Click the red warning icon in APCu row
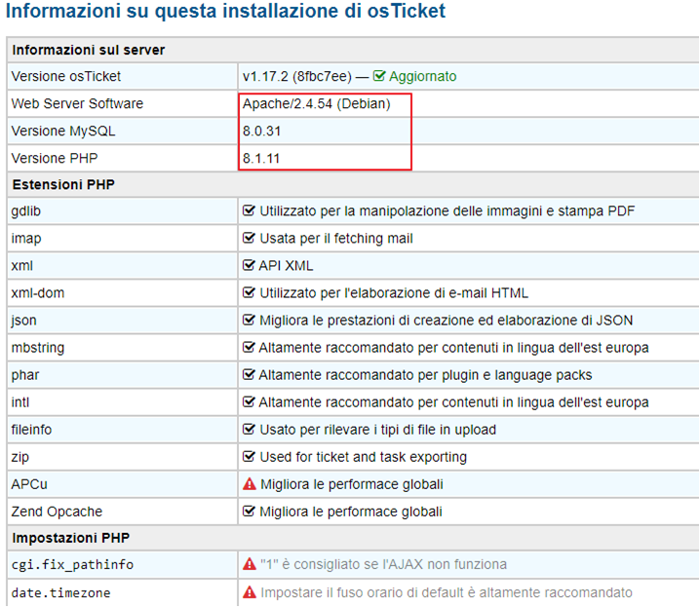The height and width of the screenshot is (608, 700). 250,484
